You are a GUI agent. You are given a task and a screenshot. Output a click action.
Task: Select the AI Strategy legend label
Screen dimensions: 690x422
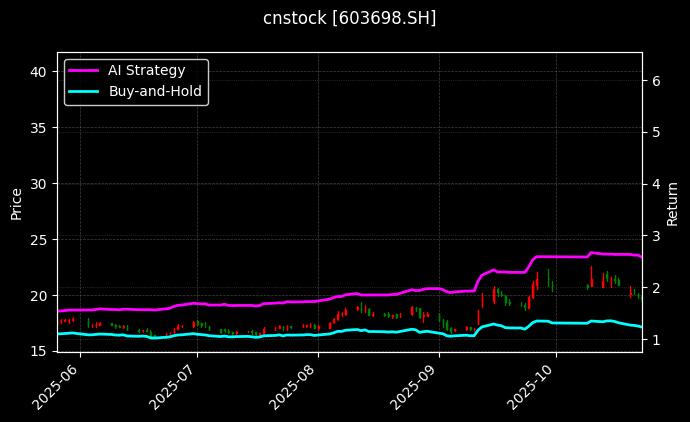tap(148, 70)
